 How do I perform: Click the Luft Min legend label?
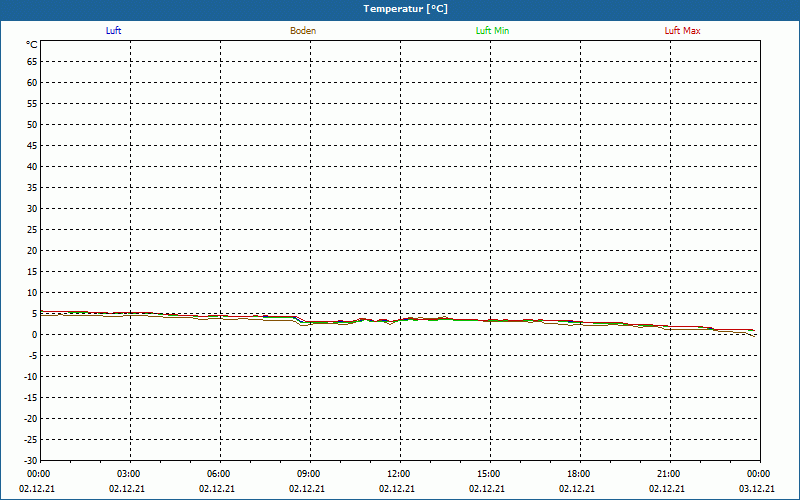[x=492, y=31]
